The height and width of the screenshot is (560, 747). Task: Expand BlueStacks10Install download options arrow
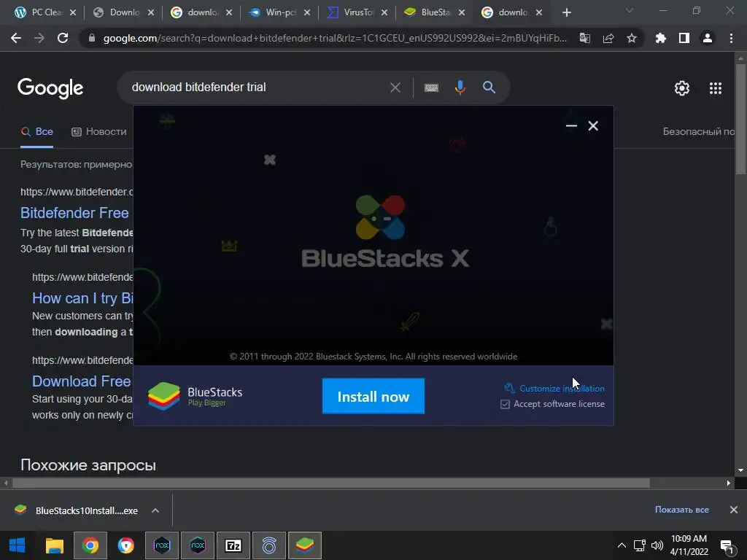click(x=155, y=510)
